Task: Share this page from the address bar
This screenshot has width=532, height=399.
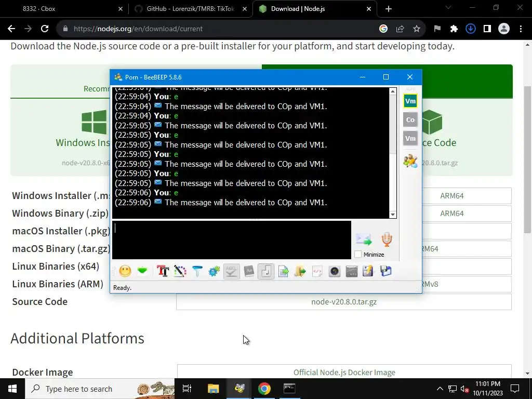Action: [x=400, y=29]
